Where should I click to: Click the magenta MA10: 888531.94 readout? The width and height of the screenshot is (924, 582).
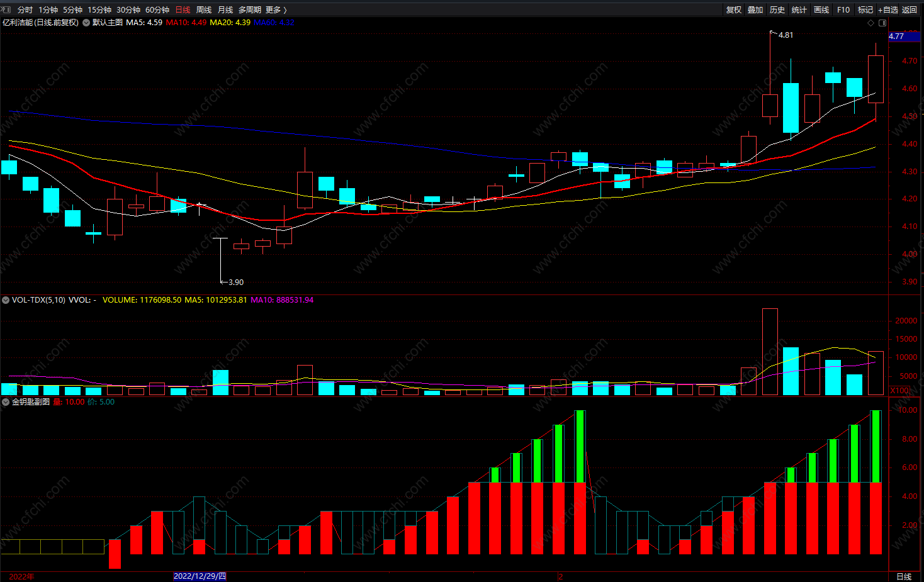pyautogui.click(x=282, y=300)
